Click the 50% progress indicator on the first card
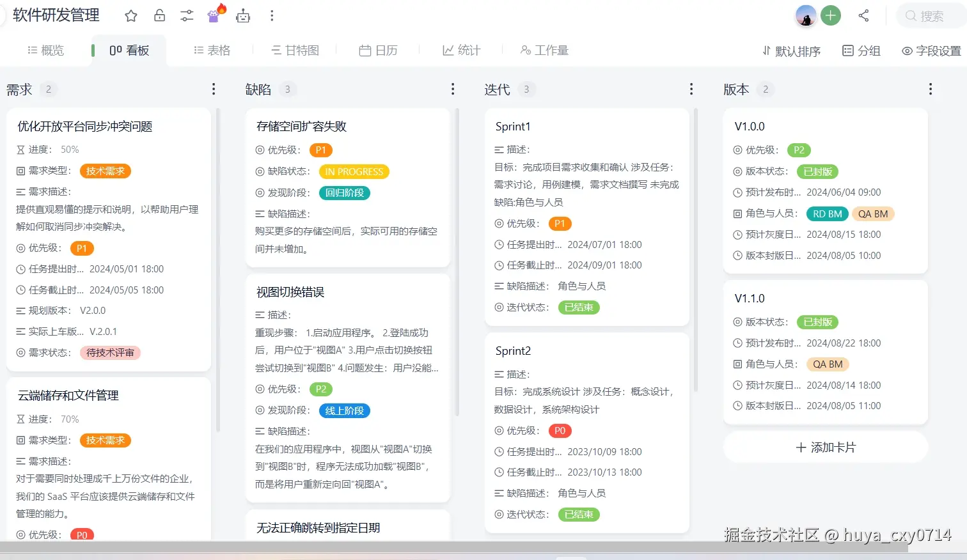Viewport: 967px width, 560px height. coord(68,149)
